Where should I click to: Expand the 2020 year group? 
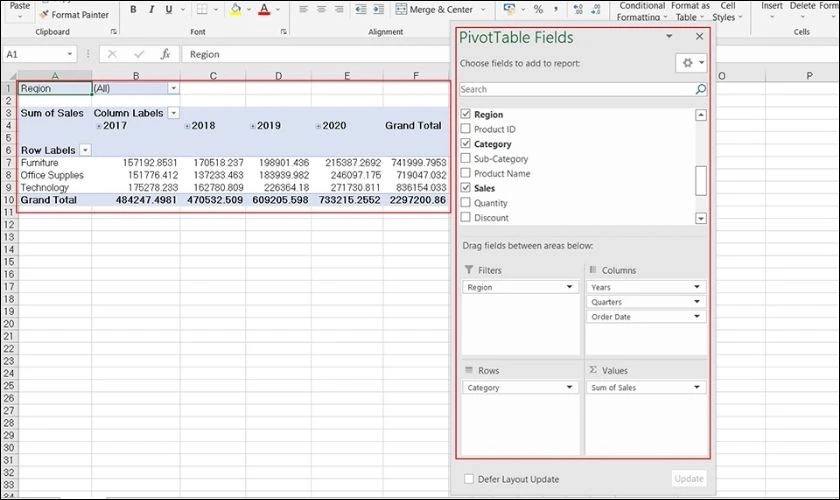pyautogui.click(x=318, y=126)
